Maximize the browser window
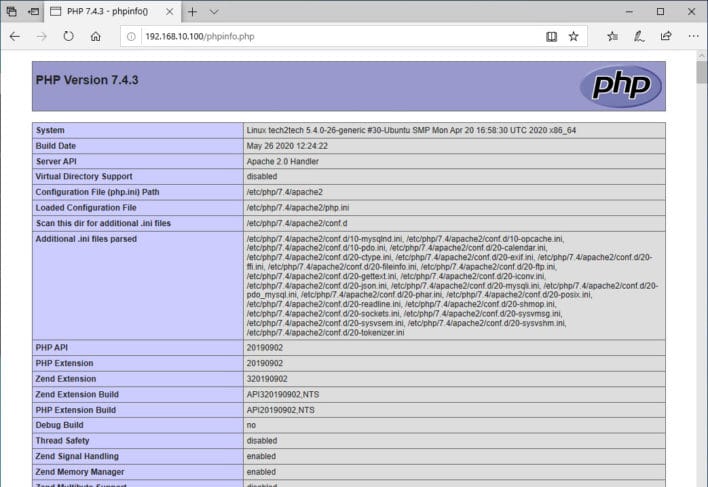Screen dimensions: 708x487 660,12
